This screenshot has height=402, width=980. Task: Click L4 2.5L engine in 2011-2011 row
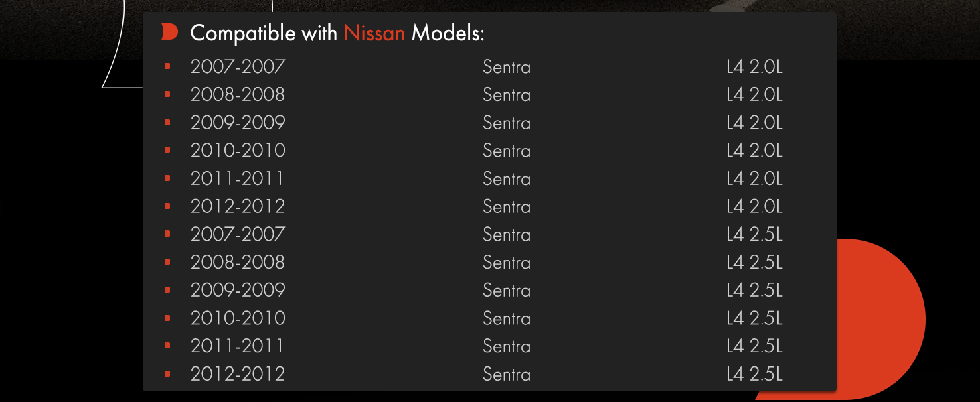click(754, 346)
